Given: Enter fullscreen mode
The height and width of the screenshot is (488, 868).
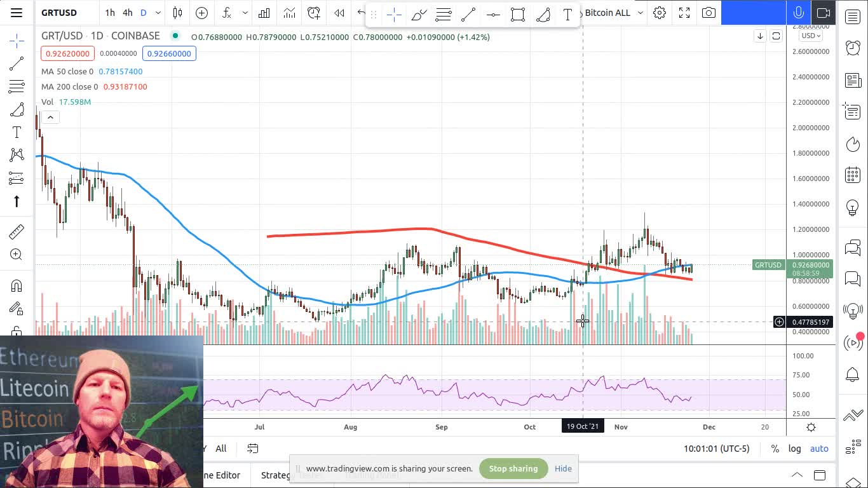Looking at the screenshot, I should click(x=684, y=13).
